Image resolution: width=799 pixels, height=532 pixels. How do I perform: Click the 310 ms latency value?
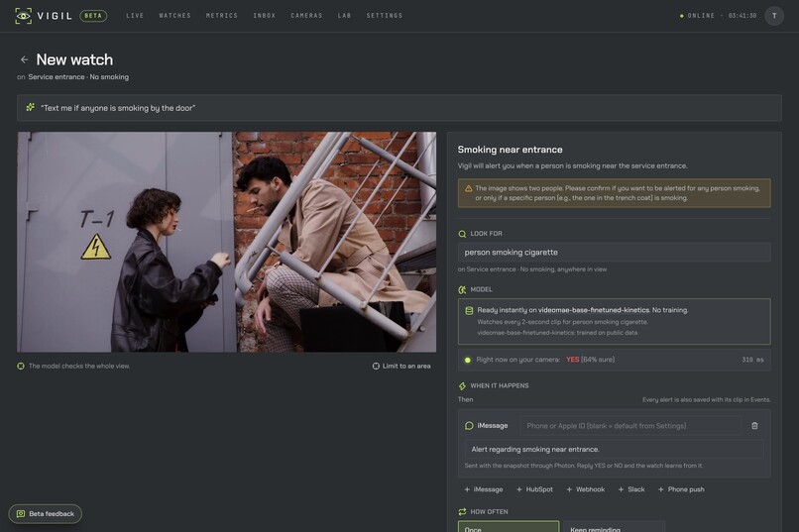click(x=752, y=360)
